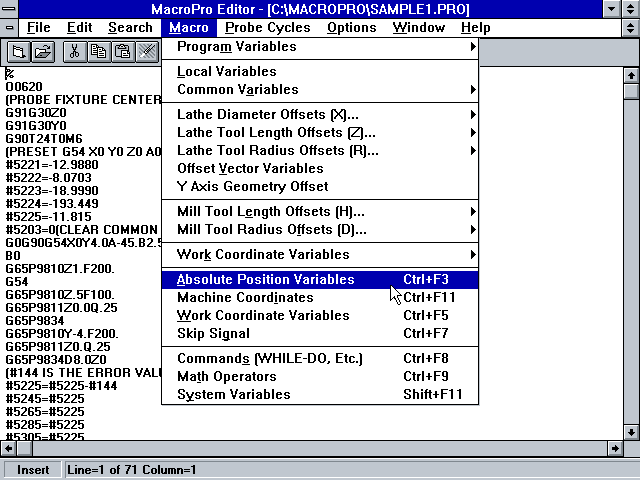Click code line #5265=#5225
This screenshot has width=640, height=480.
point(45,412)
